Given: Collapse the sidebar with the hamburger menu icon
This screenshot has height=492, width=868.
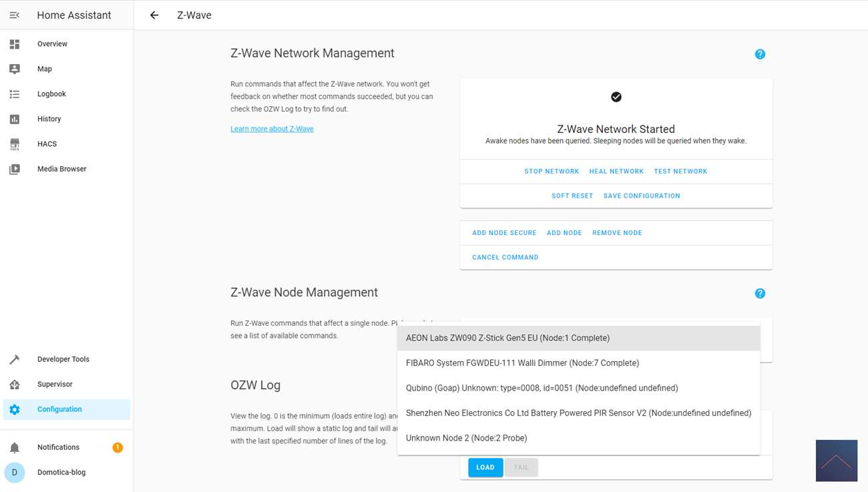Looking at the screenshot, I should click(x=15, y=15).
